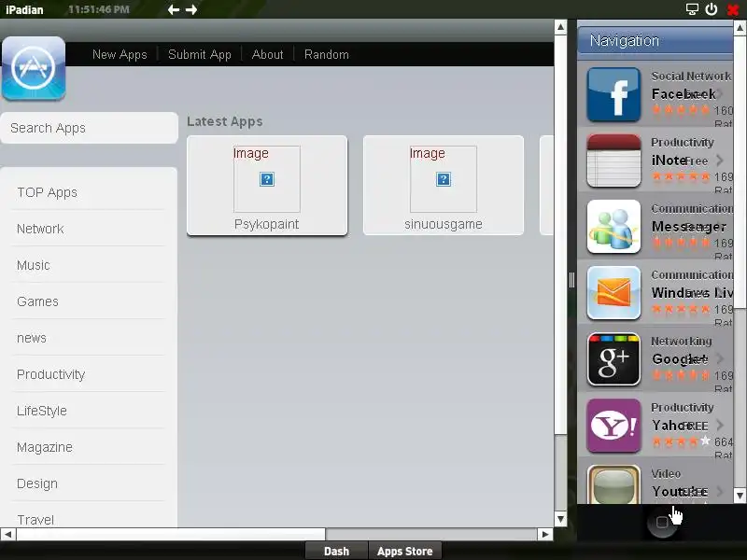The width and height of the screenshot is (747, 560).
Task: Expand Google+ entry chevron
Action: coord(720,358)
